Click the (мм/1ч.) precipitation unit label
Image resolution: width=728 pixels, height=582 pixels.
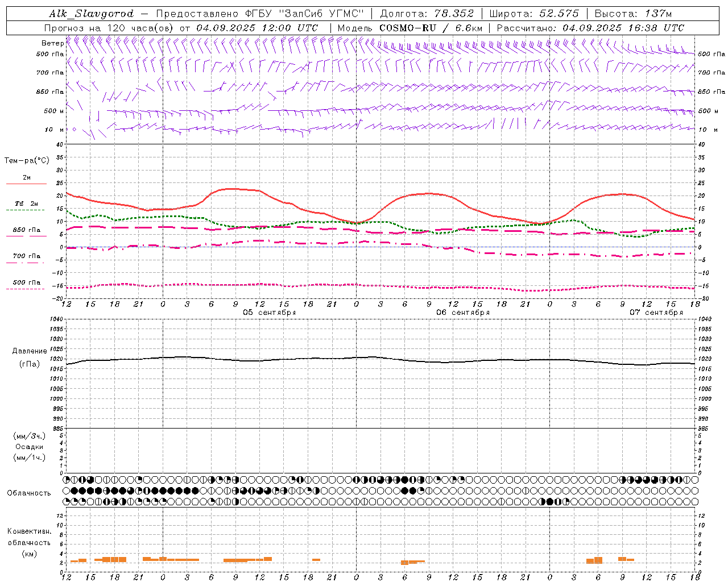pyautogui.click(x=29, y=458)
